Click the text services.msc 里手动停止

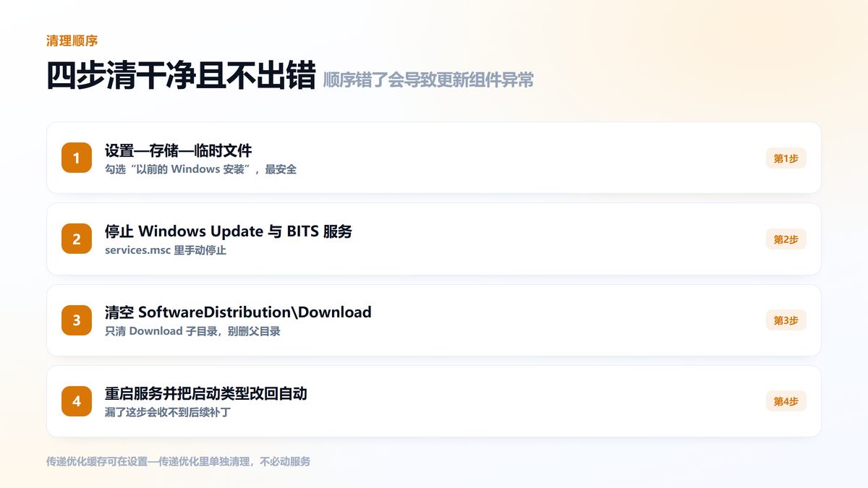tap(166, 250)
